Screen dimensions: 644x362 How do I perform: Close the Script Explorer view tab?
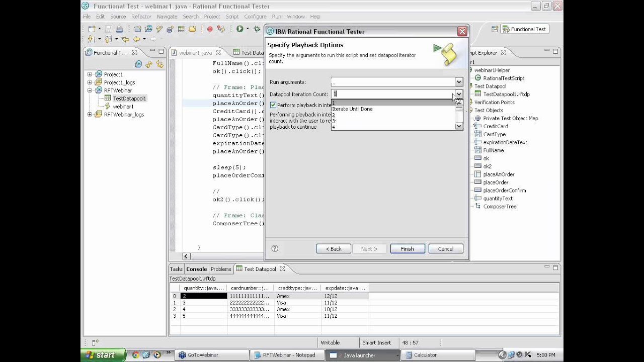click(x=503, y=52)
